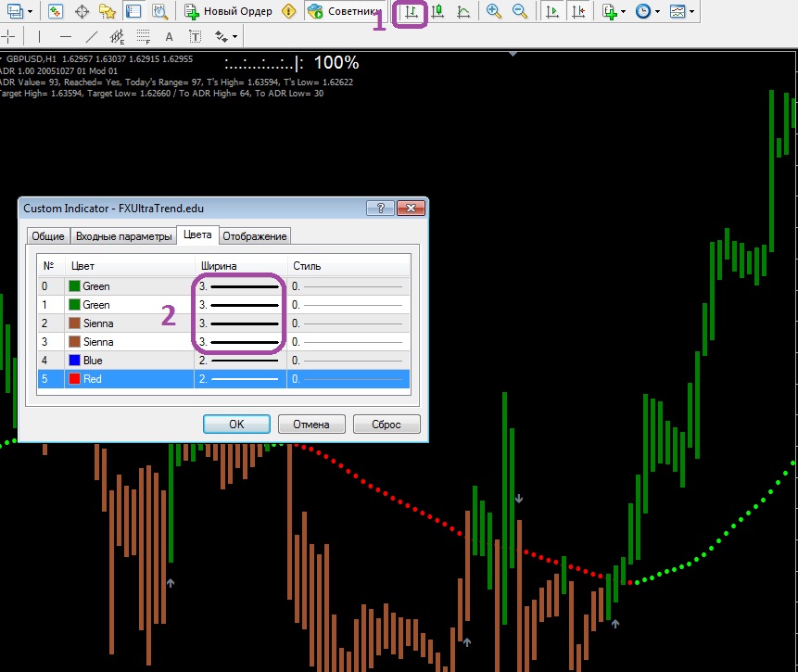Close the Custom Indicator dialog

411,209
